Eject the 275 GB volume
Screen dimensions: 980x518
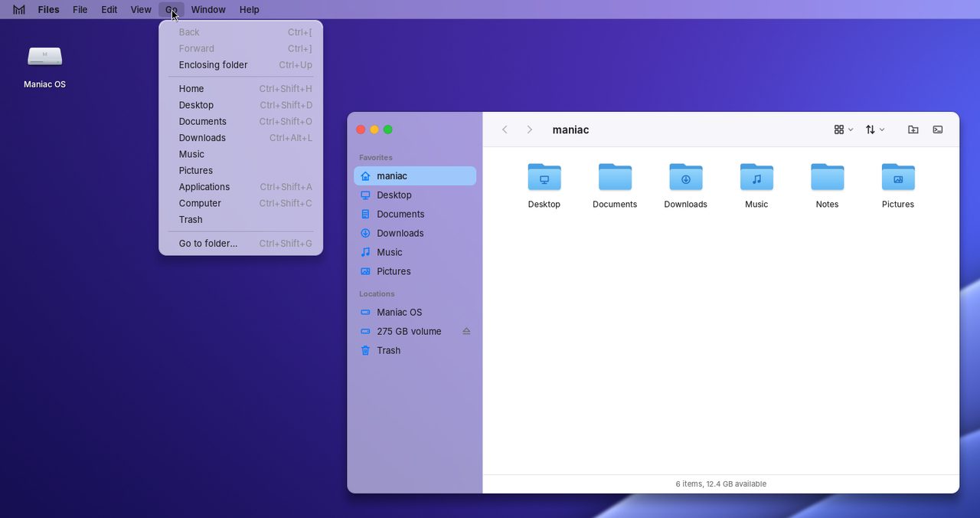pyautogui.click(x=466, y=332)
